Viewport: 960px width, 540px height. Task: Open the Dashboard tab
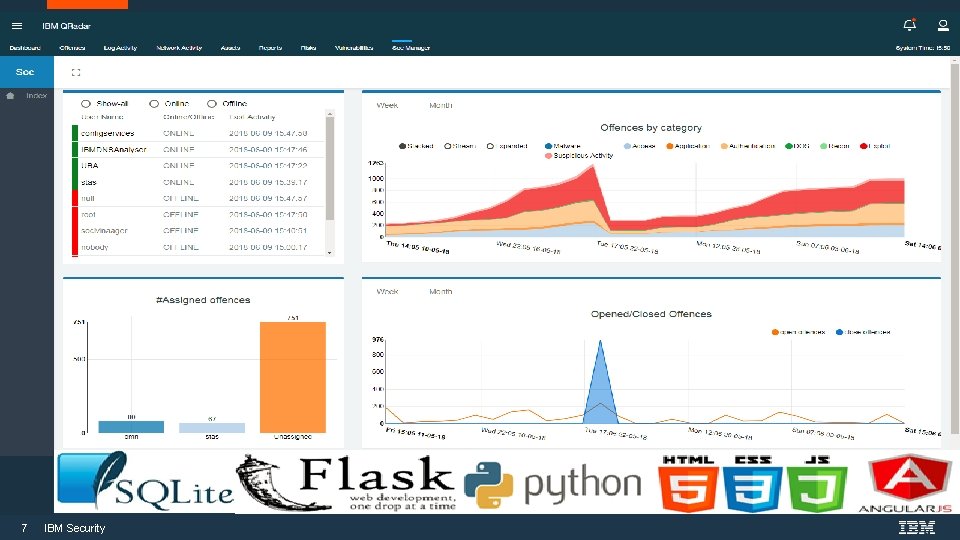tap(25, 48)
